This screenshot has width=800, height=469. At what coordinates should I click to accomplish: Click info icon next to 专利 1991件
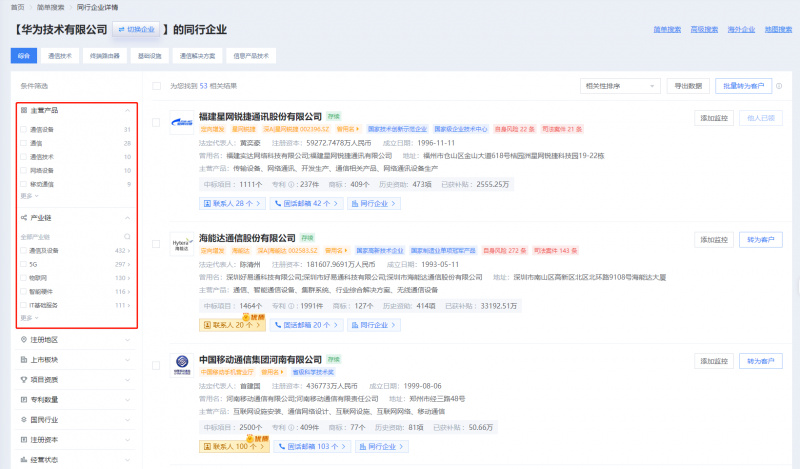click(x=291, y=306)
